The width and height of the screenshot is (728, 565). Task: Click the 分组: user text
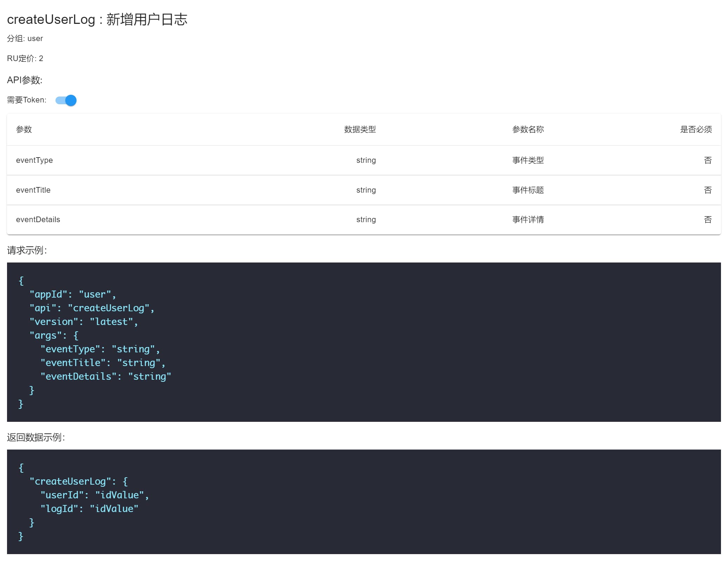25,39
